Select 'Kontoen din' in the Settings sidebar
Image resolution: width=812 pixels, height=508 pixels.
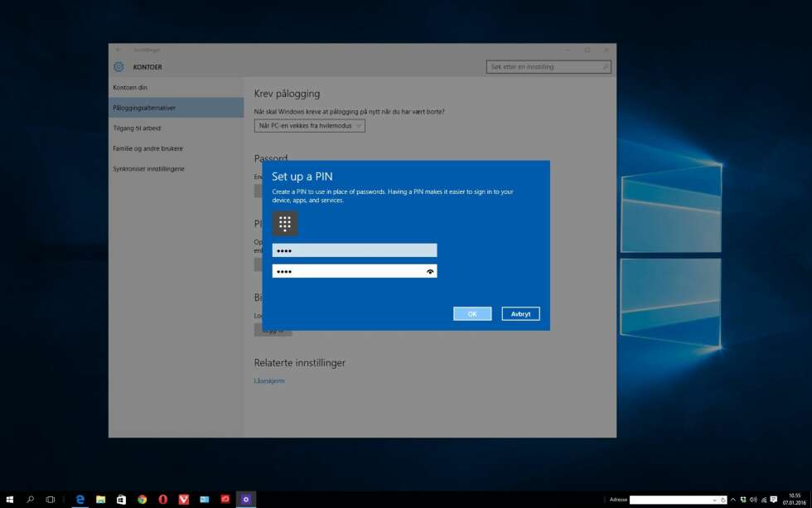[x=176, y=88]
